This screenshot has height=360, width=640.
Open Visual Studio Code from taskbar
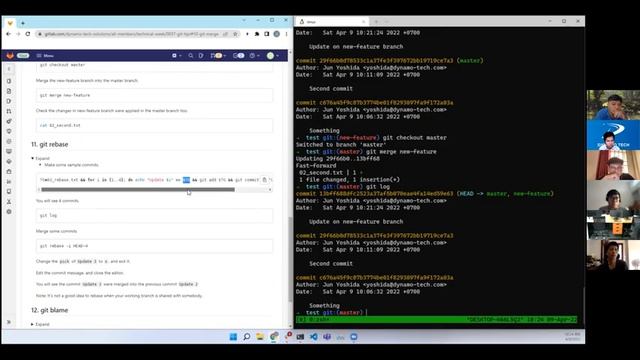(313, 337)
